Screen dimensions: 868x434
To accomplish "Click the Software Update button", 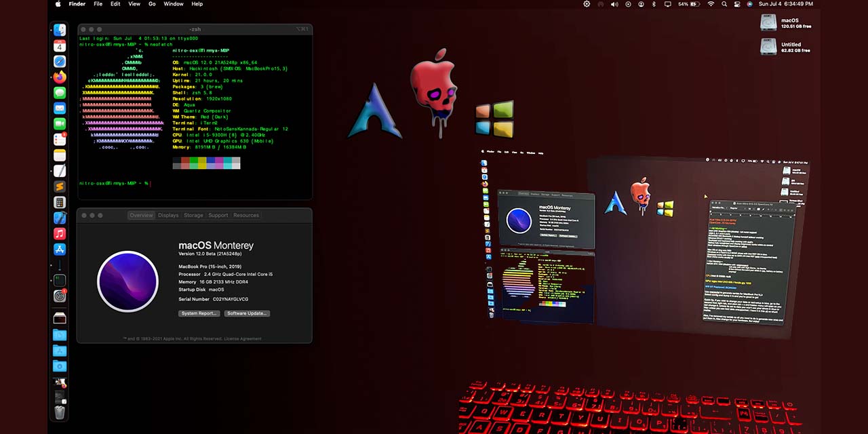I will tap(248, 313).
